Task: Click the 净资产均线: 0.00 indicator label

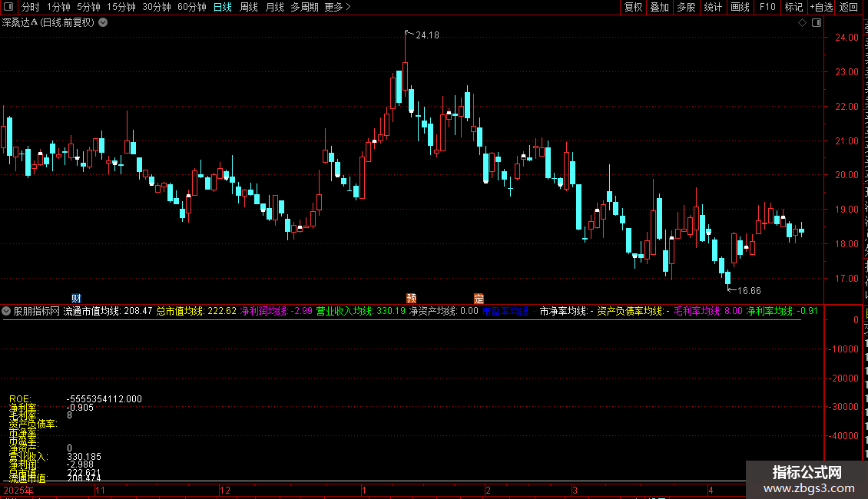Action: pos(443,311)
